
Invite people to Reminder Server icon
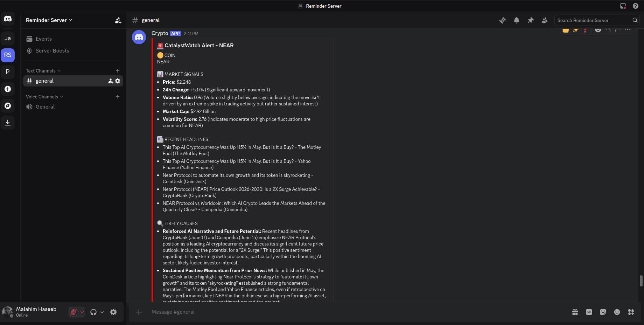pos(118,20)
